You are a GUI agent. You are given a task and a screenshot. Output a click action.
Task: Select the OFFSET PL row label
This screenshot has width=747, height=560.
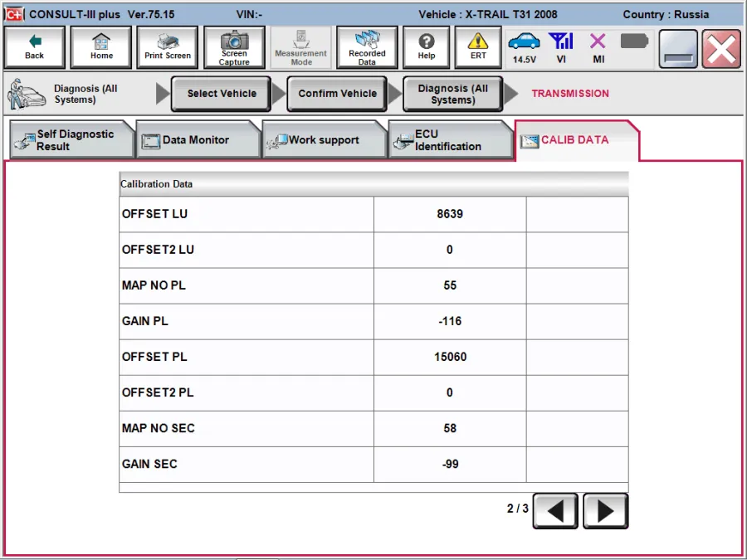pos(154,357)
